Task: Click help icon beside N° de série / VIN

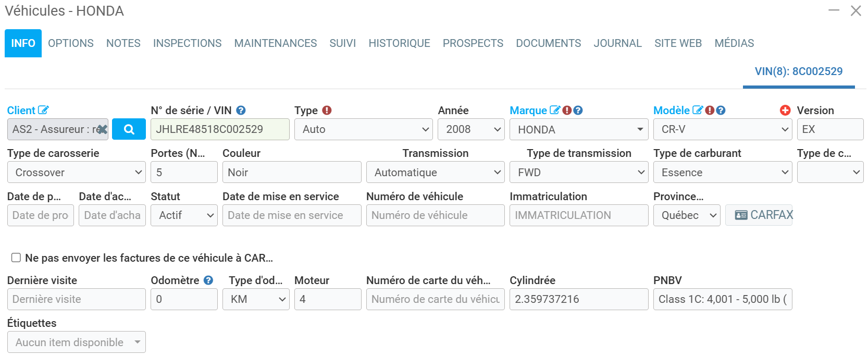Action: click(x=241, y=110)
